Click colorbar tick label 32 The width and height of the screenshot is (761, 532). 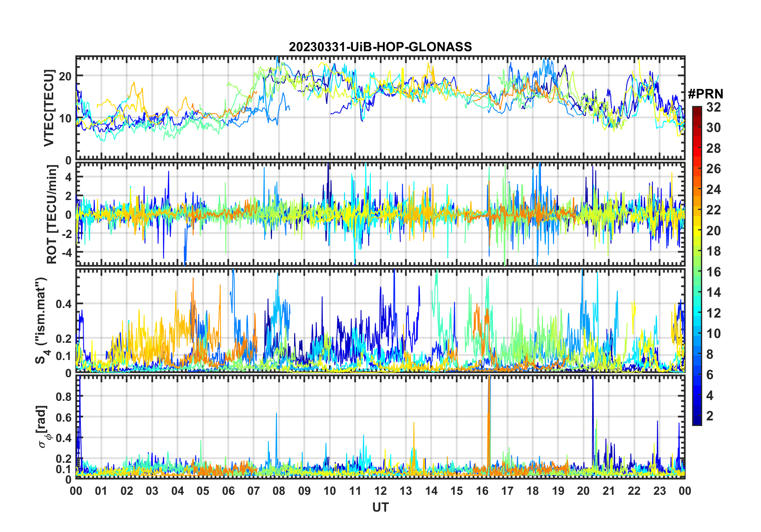tap(713, 107)
